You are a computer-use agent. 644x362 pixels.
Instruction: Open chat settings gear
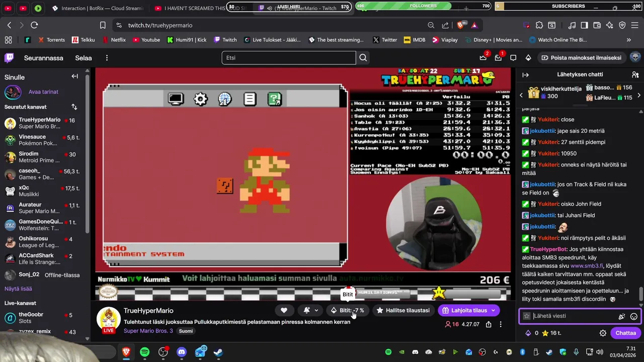[603, 333]
